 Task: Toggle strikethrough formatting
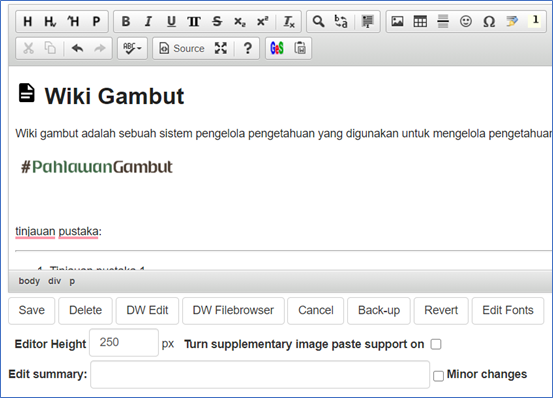click(x=217, y=22)
